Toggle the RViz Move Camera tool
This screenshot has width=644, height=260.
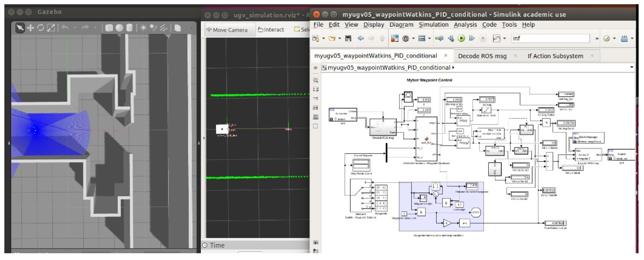click(x=227, y=30)
